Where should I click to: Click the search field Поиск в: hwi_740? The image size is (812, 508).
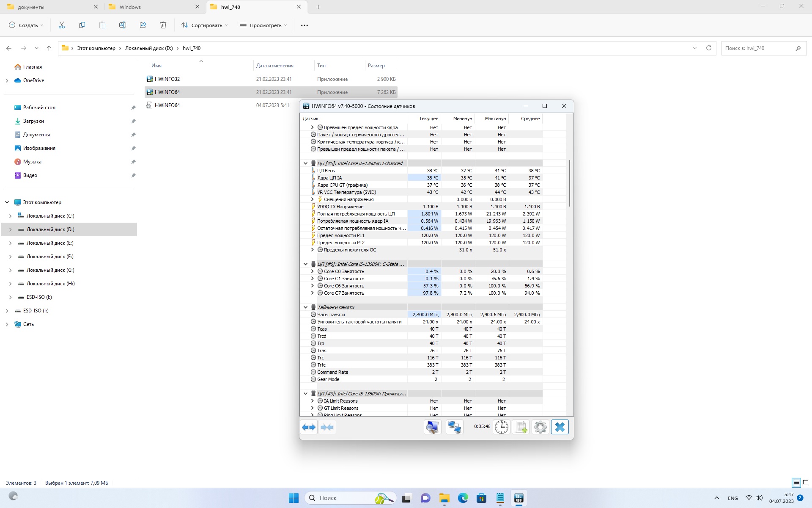(x=757, y=48)
